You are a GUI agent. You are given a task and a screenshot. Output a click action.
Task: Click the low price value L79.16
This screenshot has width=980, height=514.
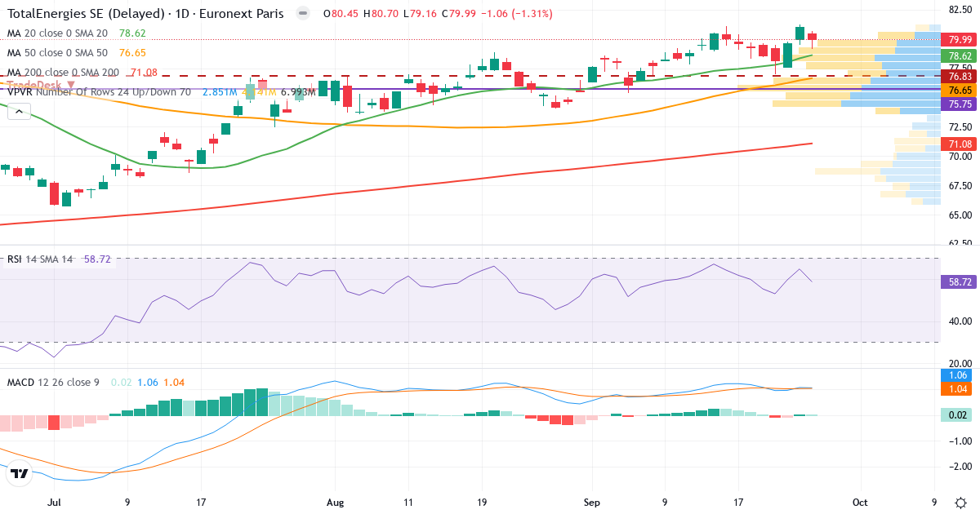point(421,14)
